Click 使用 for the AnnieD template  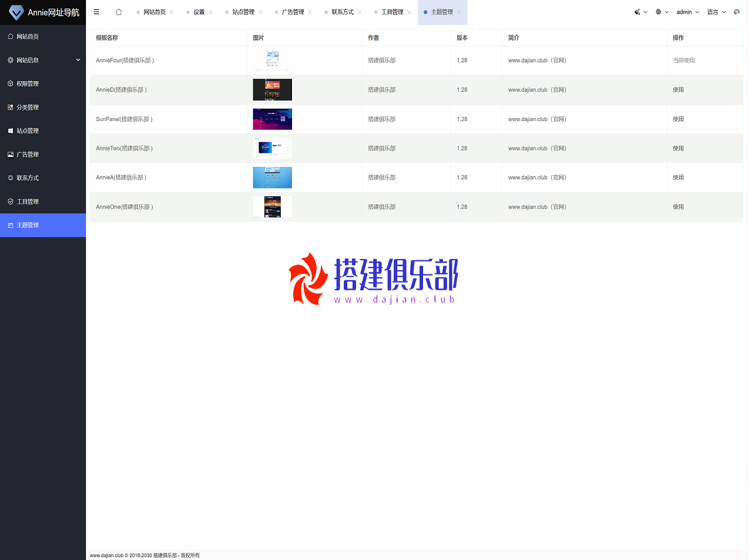click(678, 90)
